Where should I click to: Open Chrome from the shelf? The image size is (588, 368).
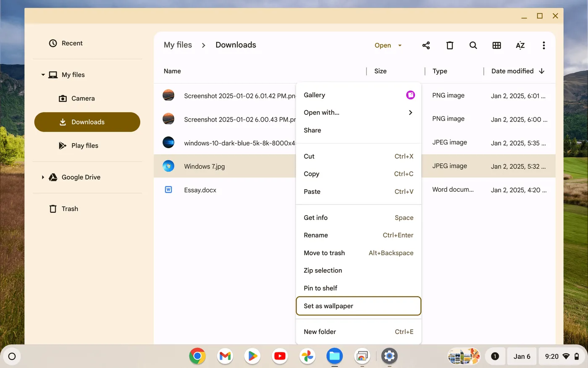[x=197, y=356]
